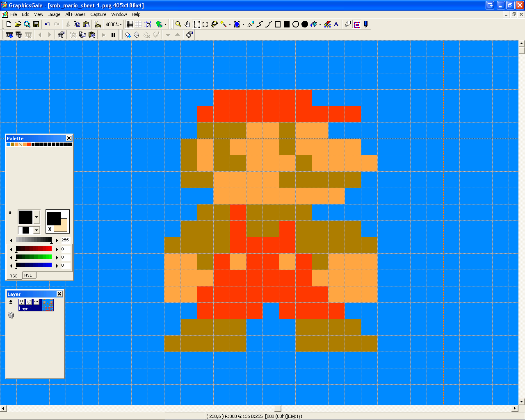The width and height of the screenshot is (525, 420).
Task: Choose the Filled Ellipse tool
Action: tap(305, 25)
